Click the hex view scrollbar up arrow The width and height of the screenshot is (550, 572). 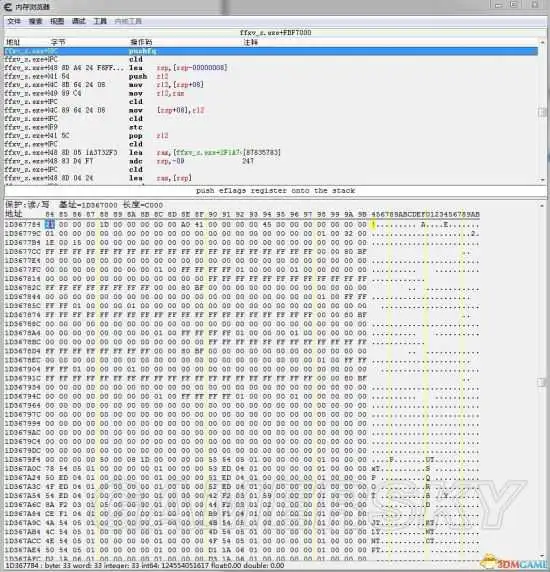point(542,205)
